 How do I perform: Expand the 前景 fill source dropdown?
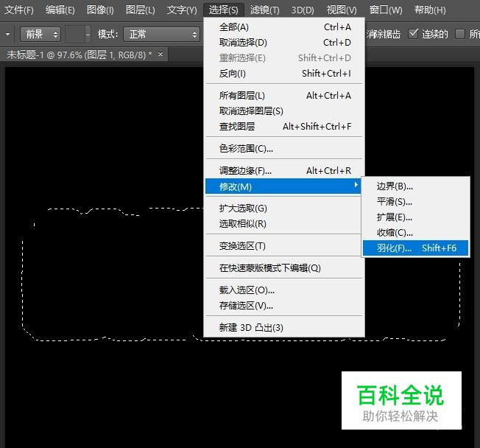(40, 34)
